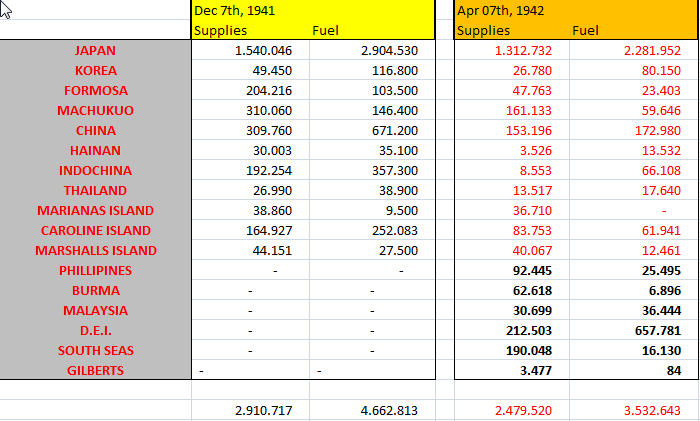Select Caroline Island fuel cell 252.083
This screenshot has width=700, height=421.
pyautogui.click(x=372, y=230)
